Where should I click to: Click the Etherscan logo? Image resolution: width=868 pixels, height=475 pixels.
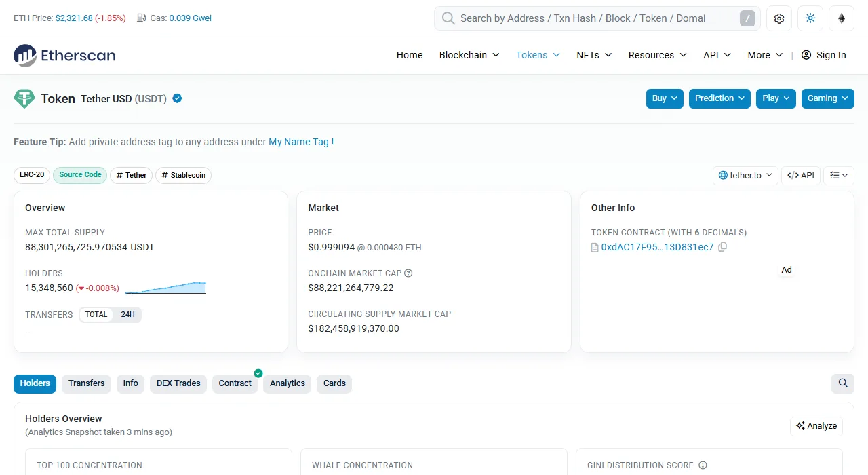coord(64,55)
